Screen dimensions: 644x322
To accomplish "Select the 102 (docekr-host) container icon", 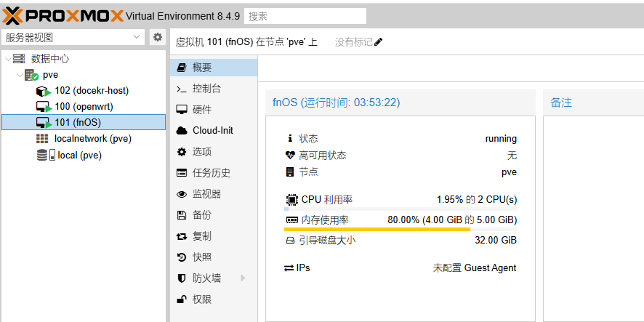I will click(x=43, y=91).
